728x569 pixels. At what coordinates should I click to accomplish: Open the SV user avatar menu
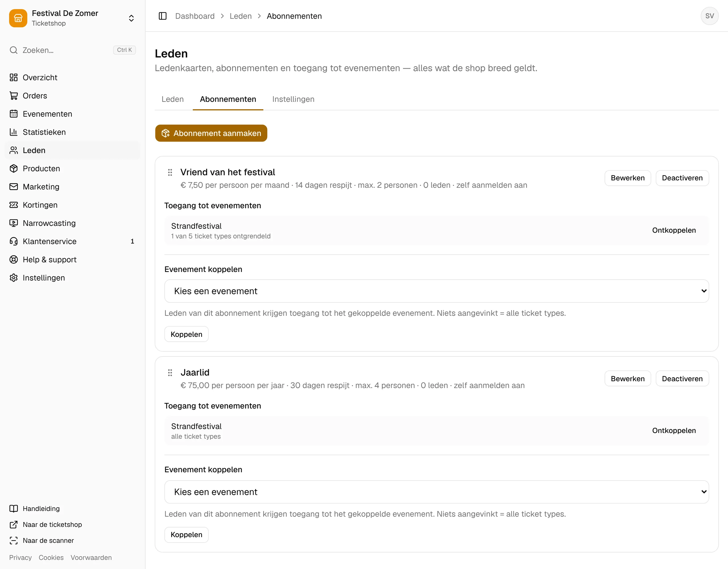(710, 16)
